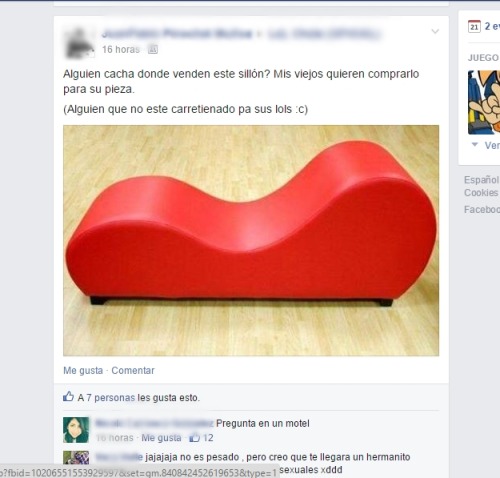
Task: Expand the Ver más arrow under game
Action: click(x=475, y=145)
